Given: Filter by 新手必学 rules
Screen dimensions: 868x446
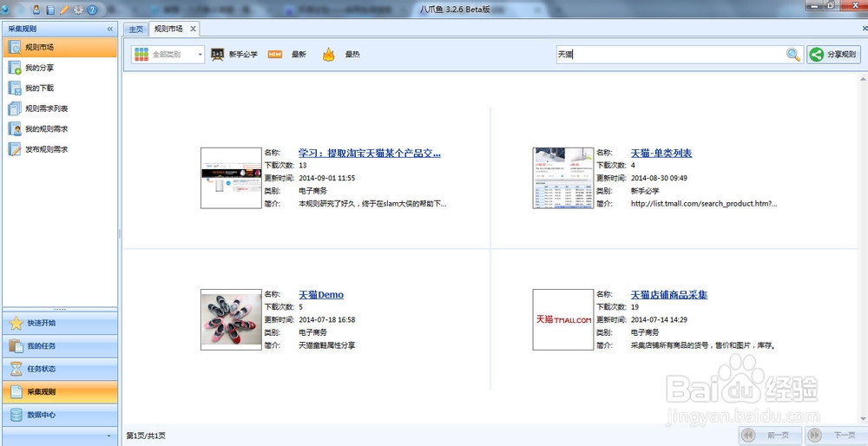Looking at the screenshot, I should pos(243,54).
